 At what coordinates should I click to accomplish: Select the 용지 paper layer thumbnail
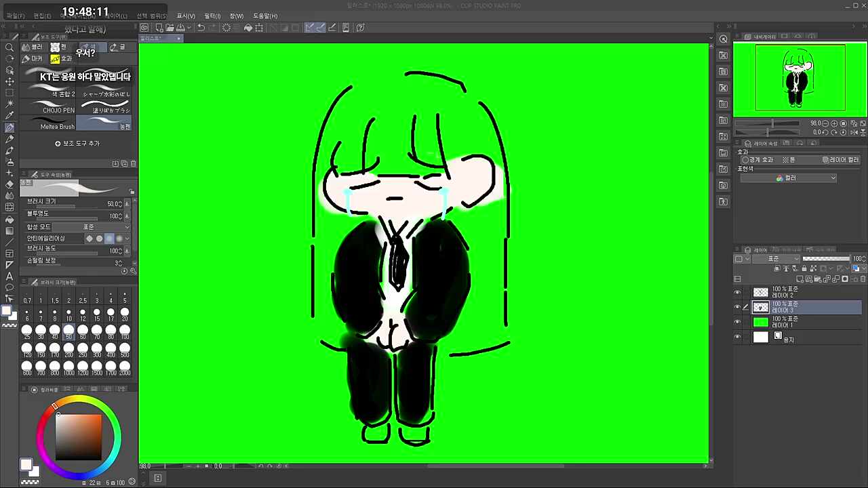(761, 337)
